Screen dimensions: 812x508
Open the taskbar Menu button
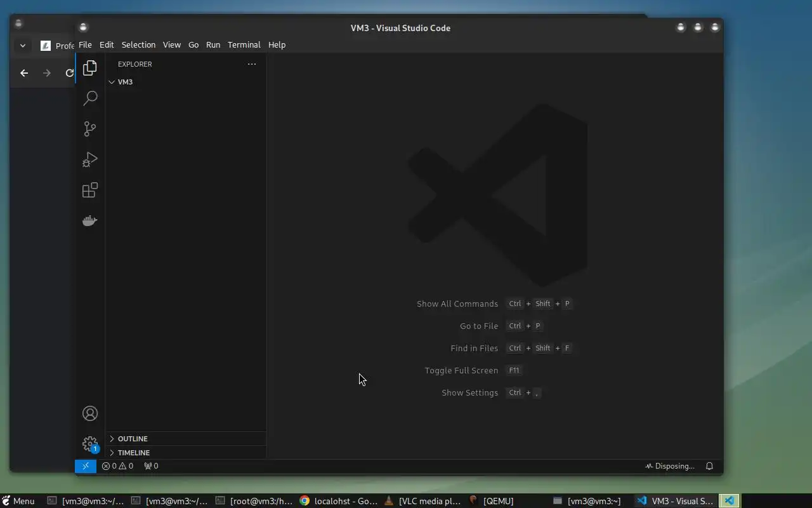[18, 501]
